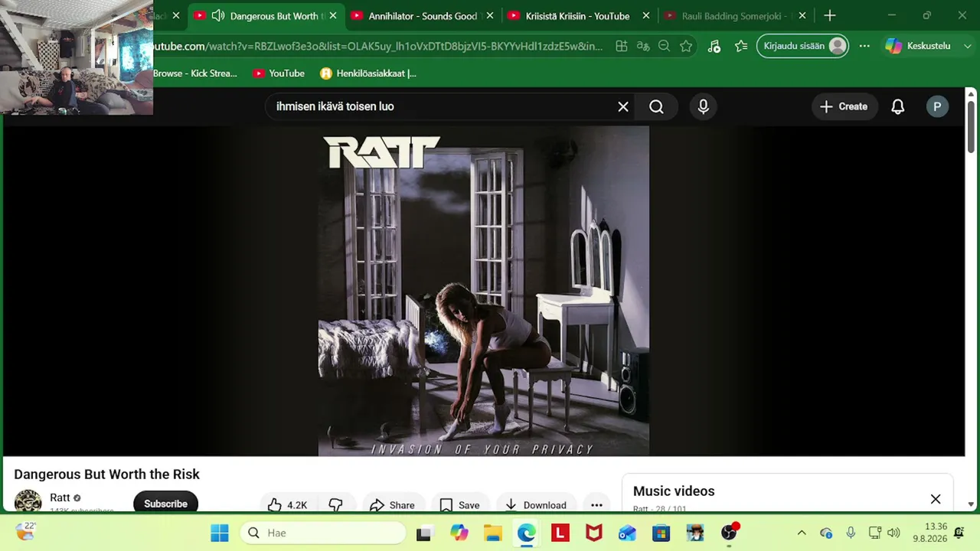The image size is (980, 551).
Task: Open Task View on the taskbar
Action: (423, 533)
